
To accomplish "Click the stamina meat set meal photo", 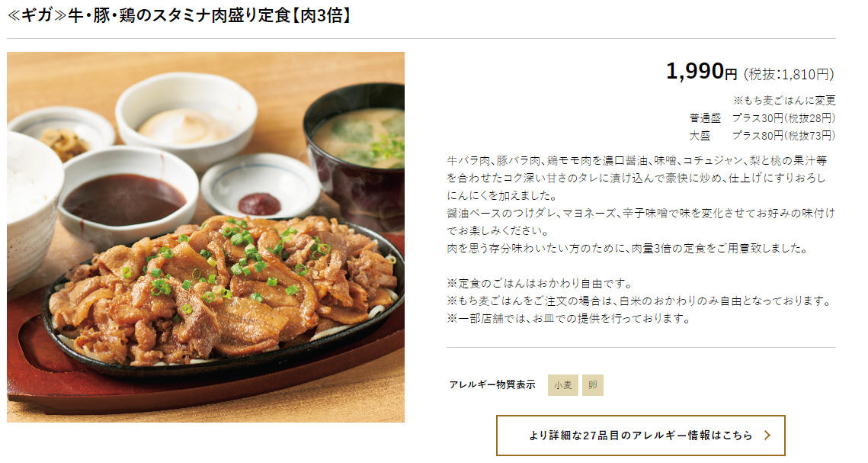I will pos(205,237).
